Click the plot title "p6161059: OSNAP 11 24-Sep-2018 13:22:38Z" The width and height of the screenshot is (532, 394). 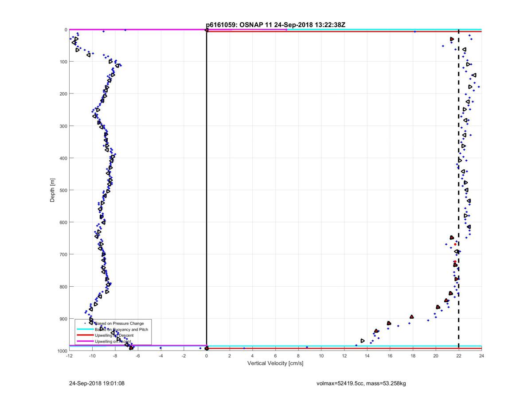click(275, 25)
